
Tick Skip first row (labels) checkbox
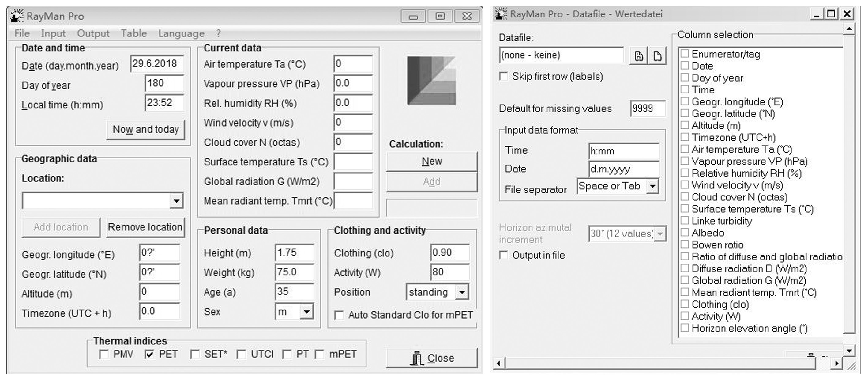(503, 77)
